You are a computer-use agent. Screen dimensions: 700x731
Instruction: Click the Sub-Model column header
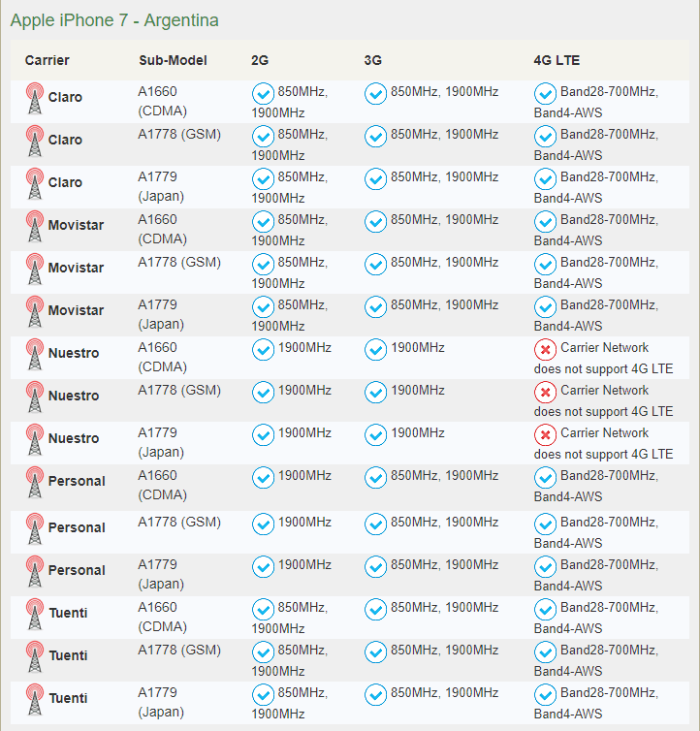tap(173, 60)
